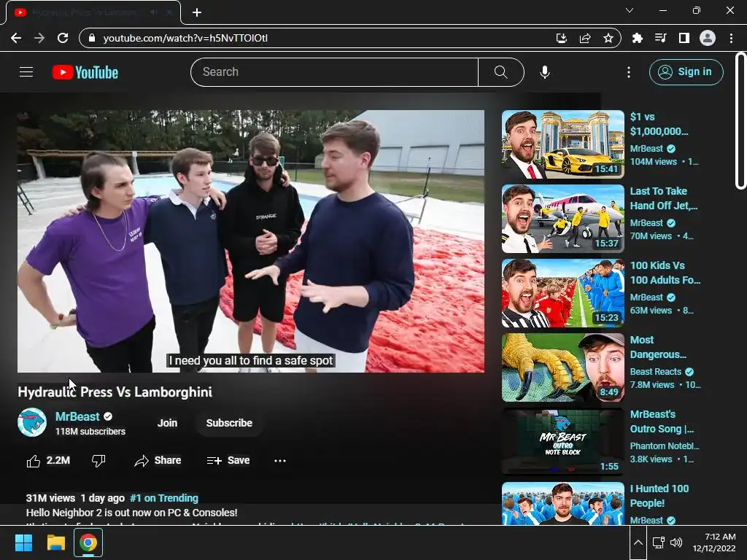Open #1 on Trending link

point(164,498)
